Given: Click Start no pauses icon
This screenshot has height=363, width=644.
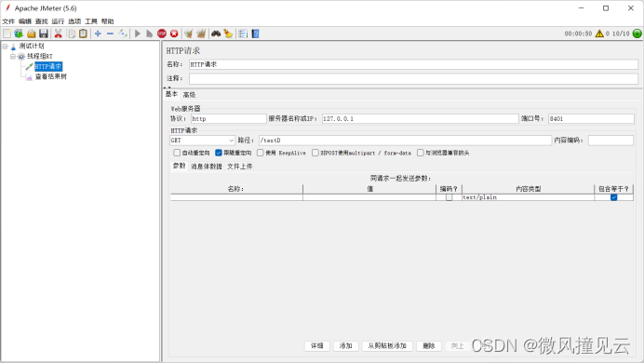Looking at the screenshot, I should (x=150, y=34).
